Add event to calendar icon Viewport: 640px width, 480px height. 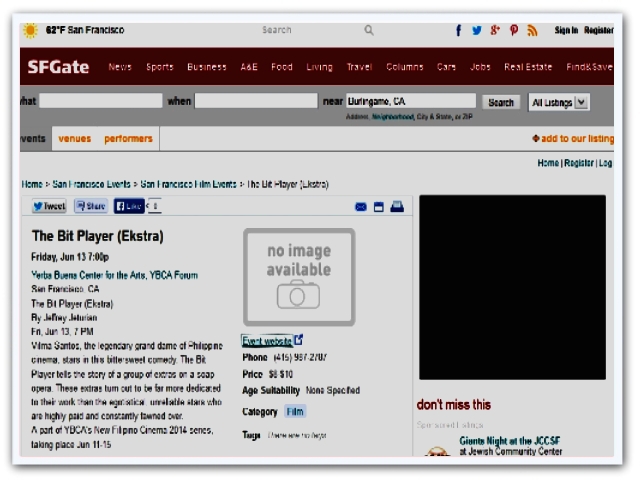379,207
